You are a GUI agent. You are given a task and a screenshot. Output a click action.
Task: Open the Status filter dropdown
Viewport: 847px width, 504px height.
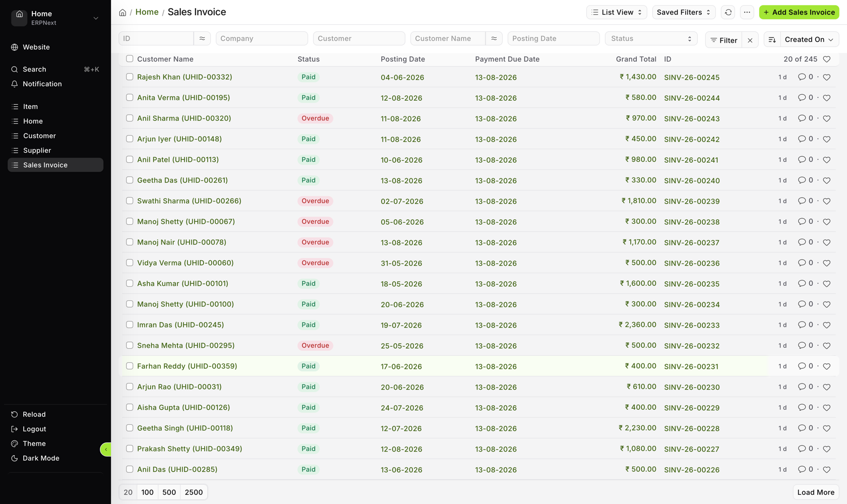651,38
